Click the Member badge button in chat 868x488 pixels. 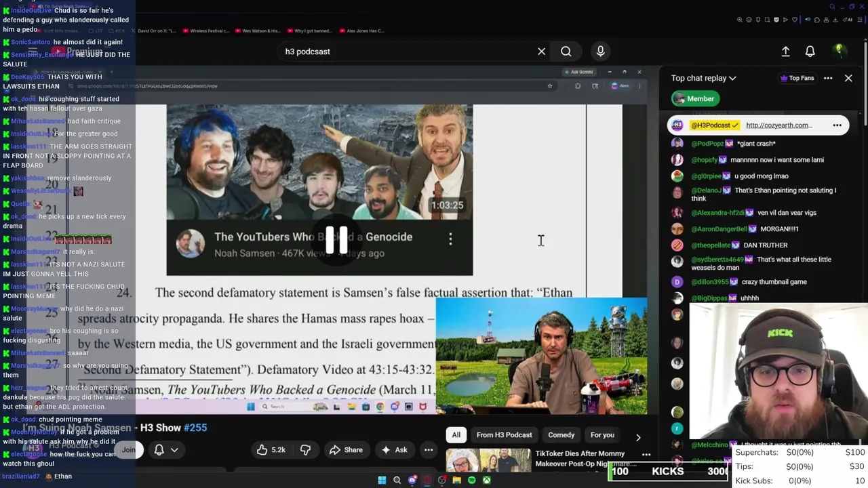[694, 99]
